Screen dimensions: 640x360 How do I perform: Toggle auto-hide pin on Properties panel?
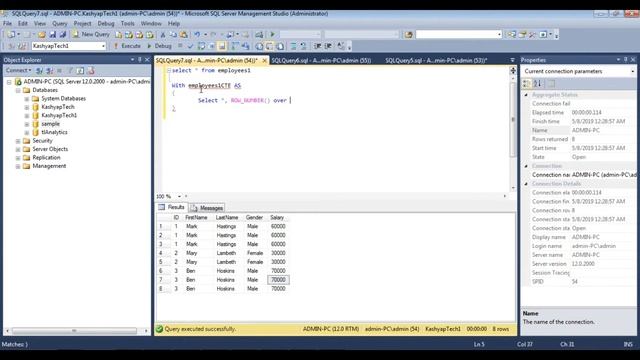625,60
